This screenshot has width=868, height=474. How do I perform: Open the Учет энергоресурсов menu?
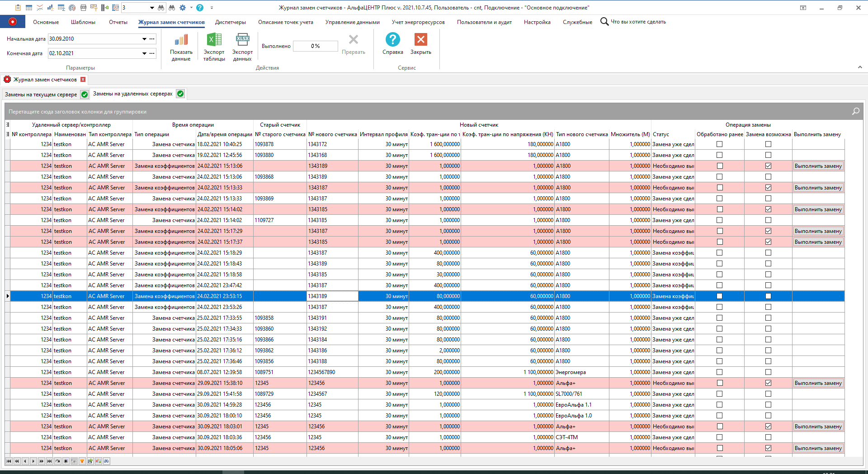tap(418, 22)
